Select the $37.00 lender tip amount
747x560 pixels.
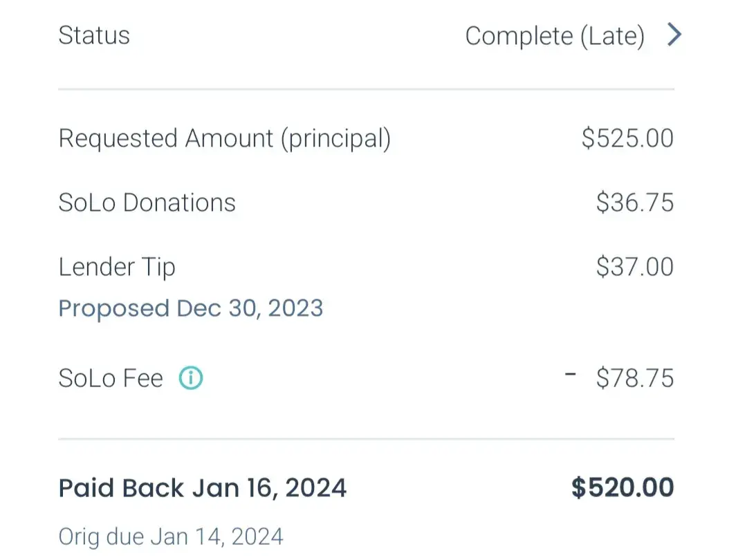click(635, 267)
